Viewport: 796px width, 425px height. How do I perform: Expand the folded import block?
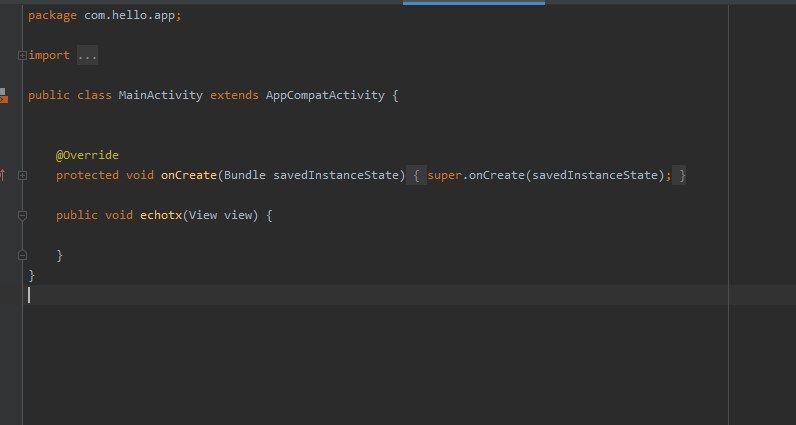(22, 55)
